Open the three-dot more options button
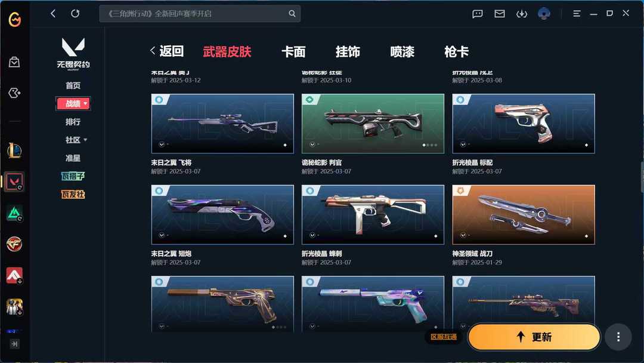 pos(618,337)
